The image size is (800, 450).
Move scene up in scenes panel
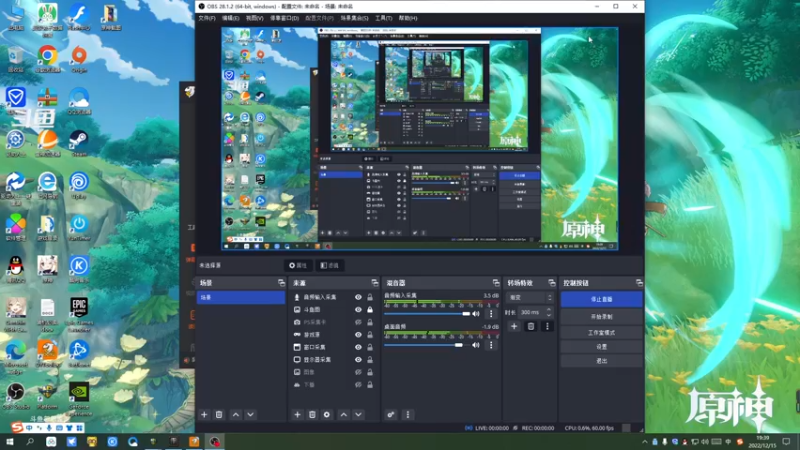coord(236,415)
